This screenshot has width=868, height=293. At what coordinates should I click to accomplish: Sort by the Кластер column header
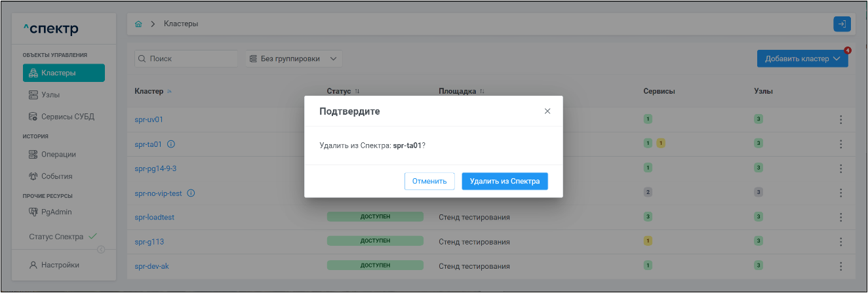[149, 91]
